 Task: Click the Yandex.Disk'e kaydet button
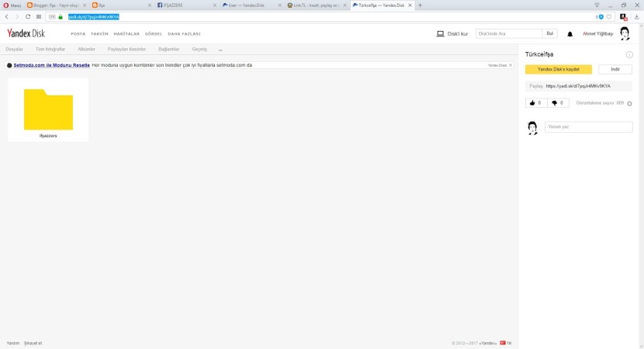559,69
